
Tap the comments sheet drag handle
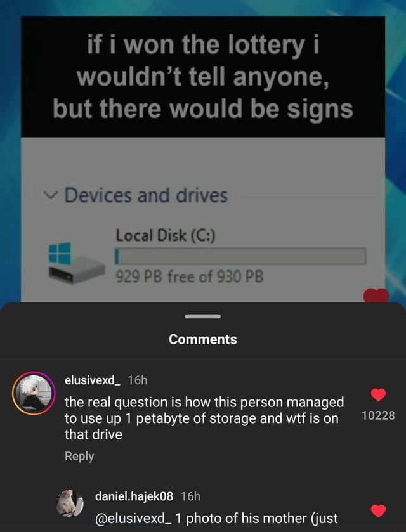click(x=202, y=316)
